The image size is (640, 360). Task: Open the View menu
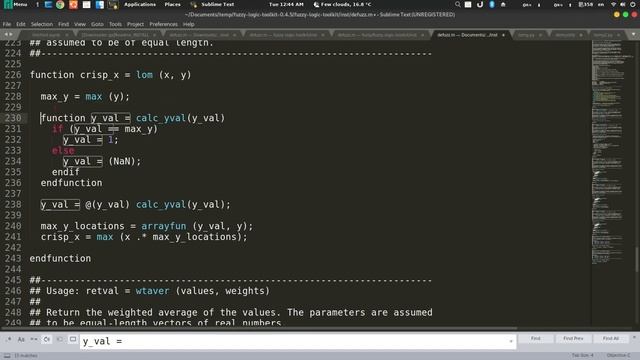pyautogui.click(x=80, y=24)
